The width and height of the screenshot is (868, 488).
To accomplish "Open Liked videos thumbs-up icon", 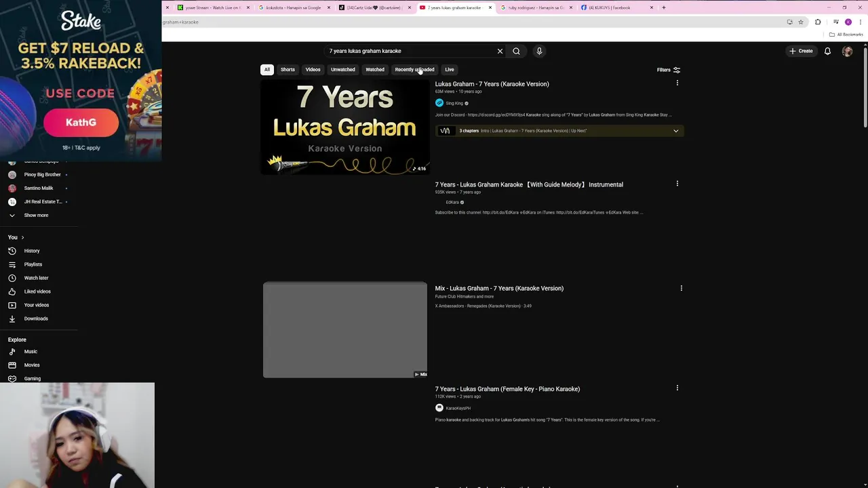I will 12,291.
